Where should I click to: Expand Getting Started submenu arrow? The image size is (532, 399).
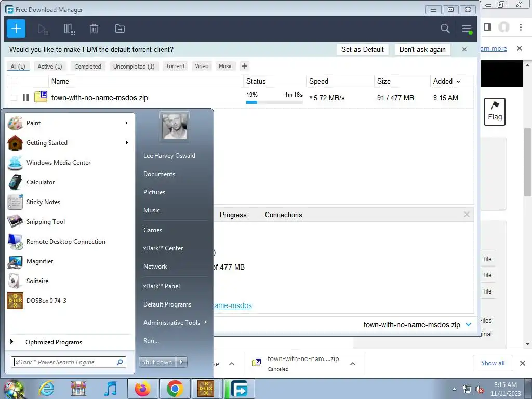coord(127,142)
